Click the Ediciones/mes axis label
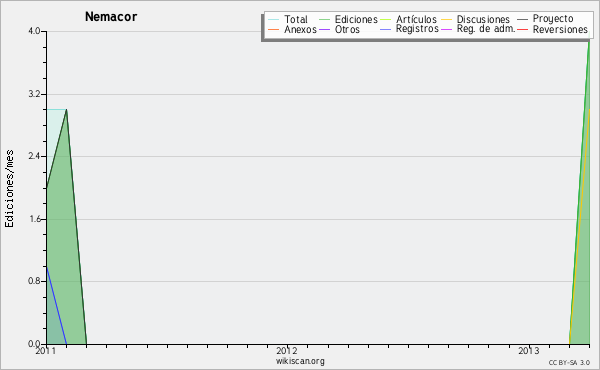Viewport: 600px width, 370px height. [x=9, y=189]
